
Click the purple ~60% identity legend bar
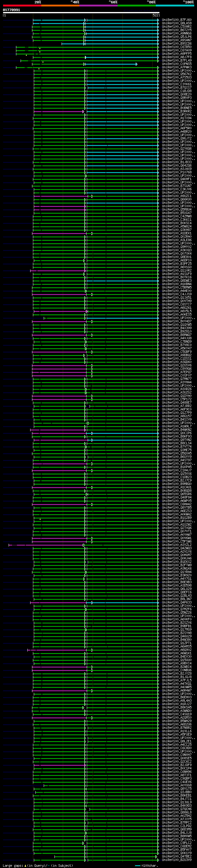click(x=99, y=6)
